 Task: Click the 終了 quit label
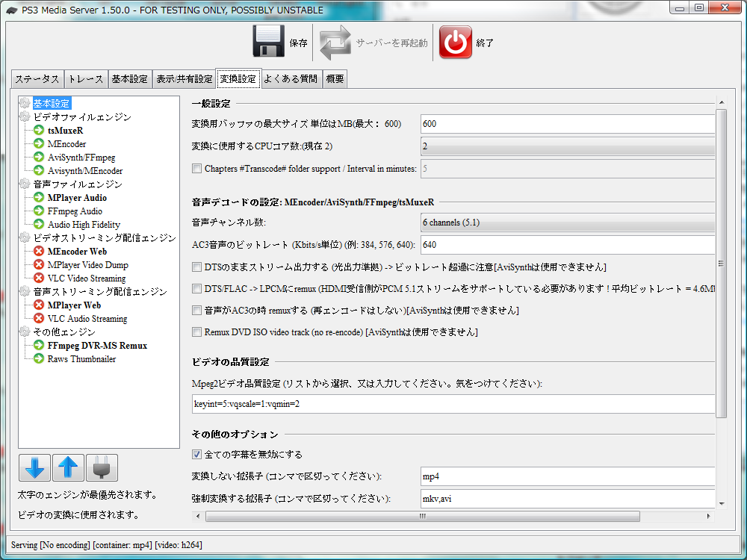coord(485,43)
